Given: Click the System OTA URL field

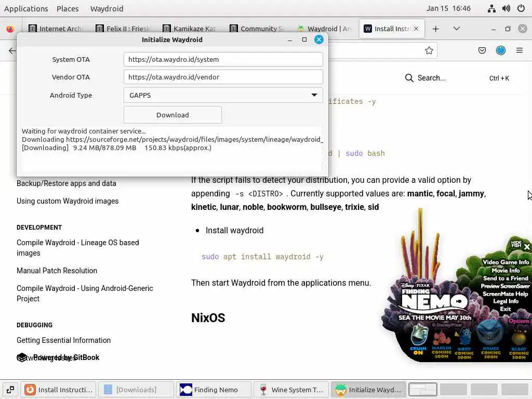Looking at the screenshot, I should pos(223,59).
